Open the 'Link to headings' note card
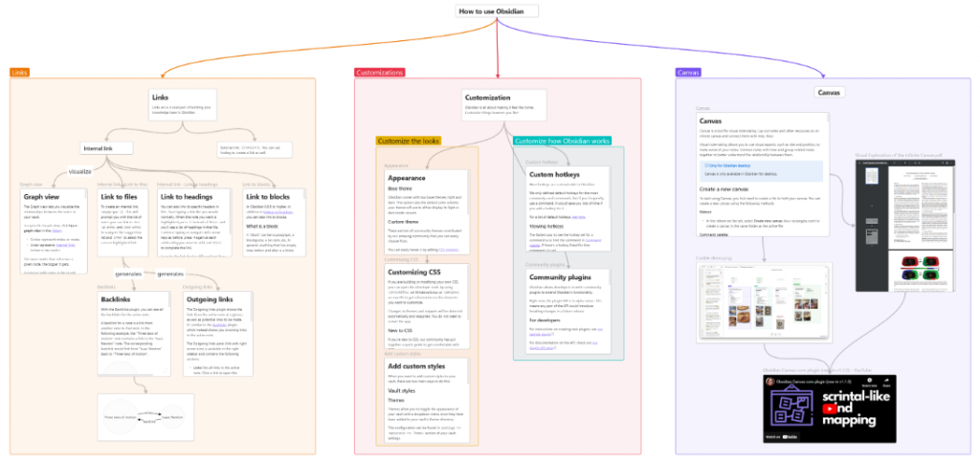This screenshot has height=461, width=980. 194,223
